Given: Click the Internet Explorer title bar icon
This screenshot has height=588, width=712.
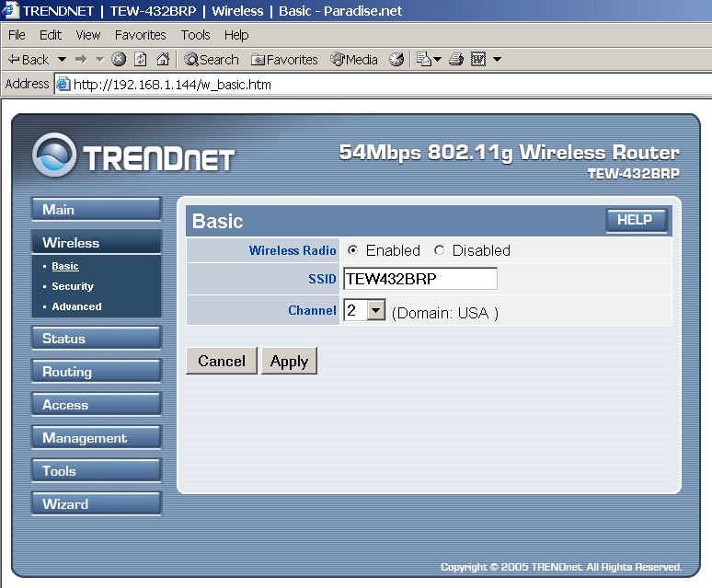Looking at the screenshot, I should tap(10, 10).
